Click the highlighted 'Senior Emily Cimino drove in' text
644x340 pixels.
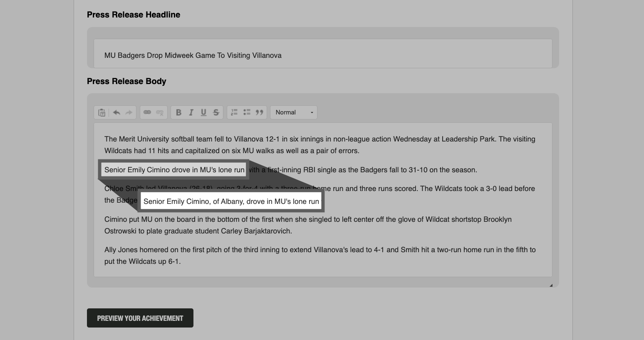click(x=173, y=169)
